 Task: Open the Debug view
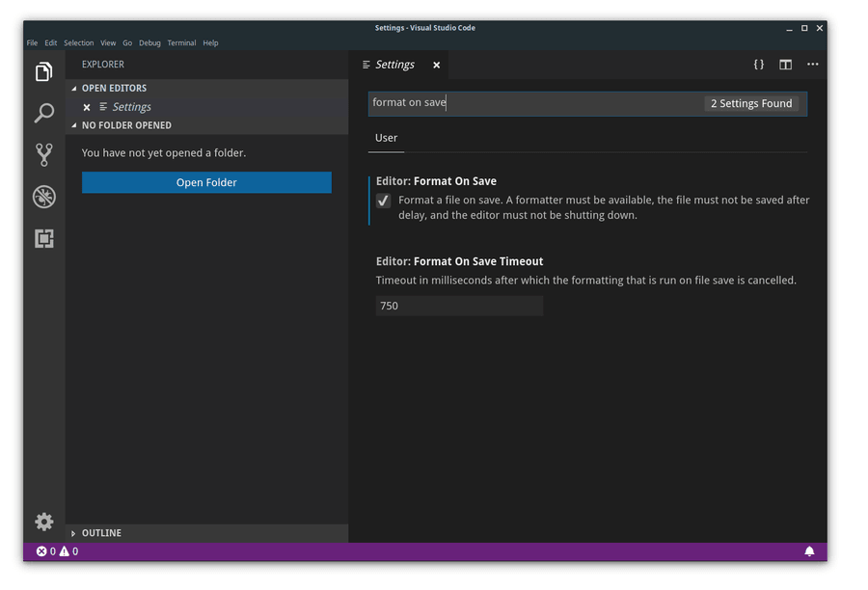[x=43, y=196]
